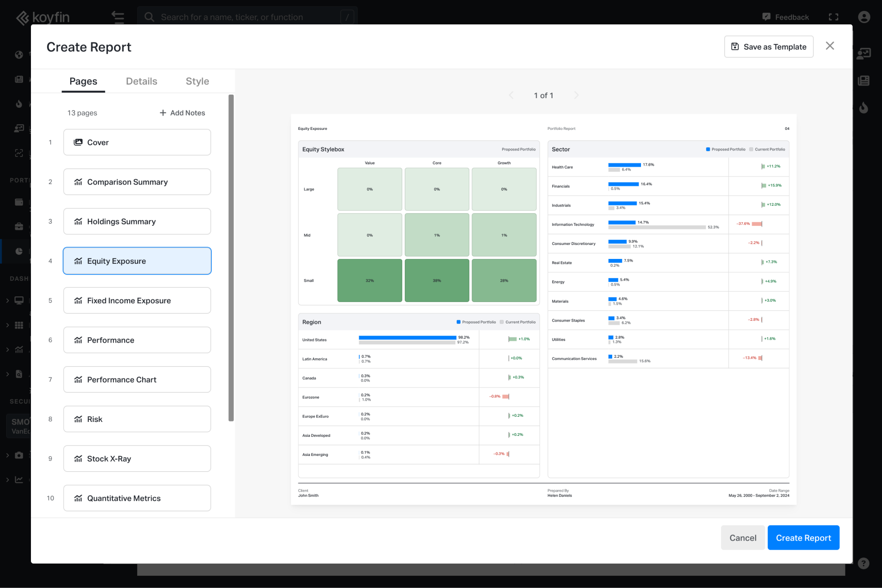Click the '1 of 1' page indicator

543,95
